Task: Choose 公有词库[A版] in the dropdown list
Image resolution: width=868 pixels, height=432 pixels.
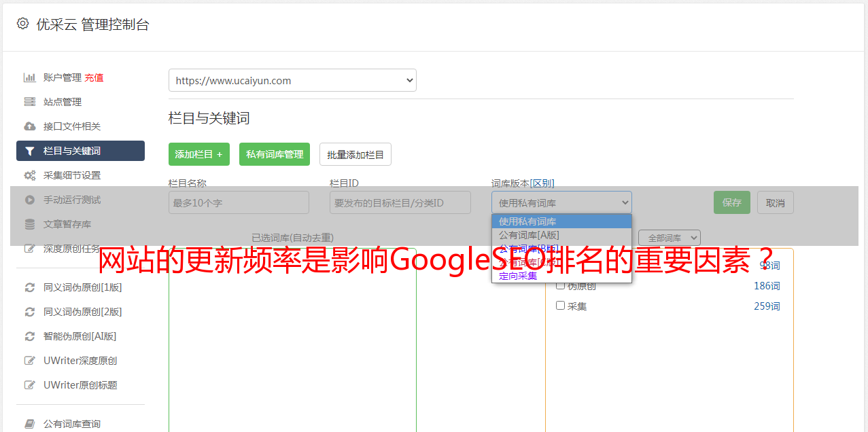Action: pos(561,235)
